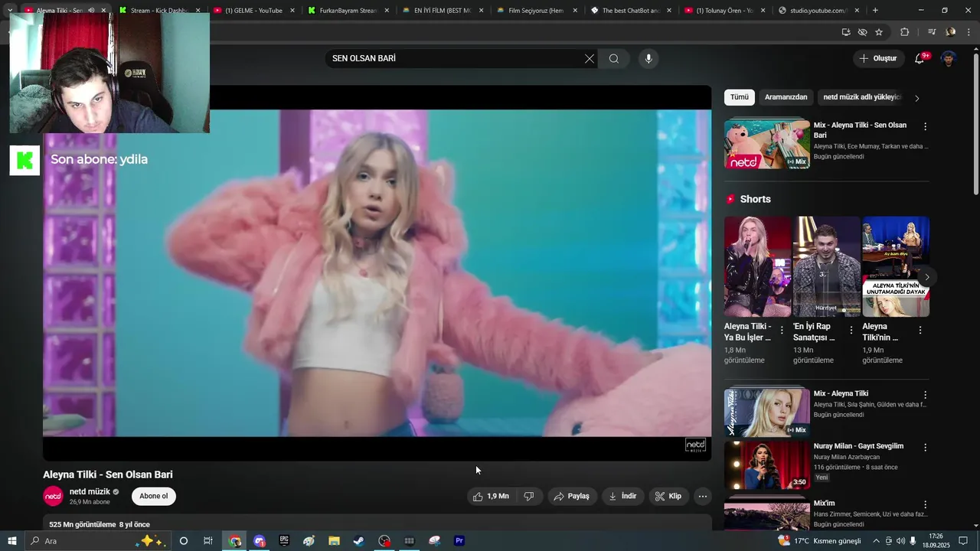Image resolution: width=980 pixels, height=551 pixels.
Task: Dislike the video with thumbs-down icon
Action: click(529, 497)
